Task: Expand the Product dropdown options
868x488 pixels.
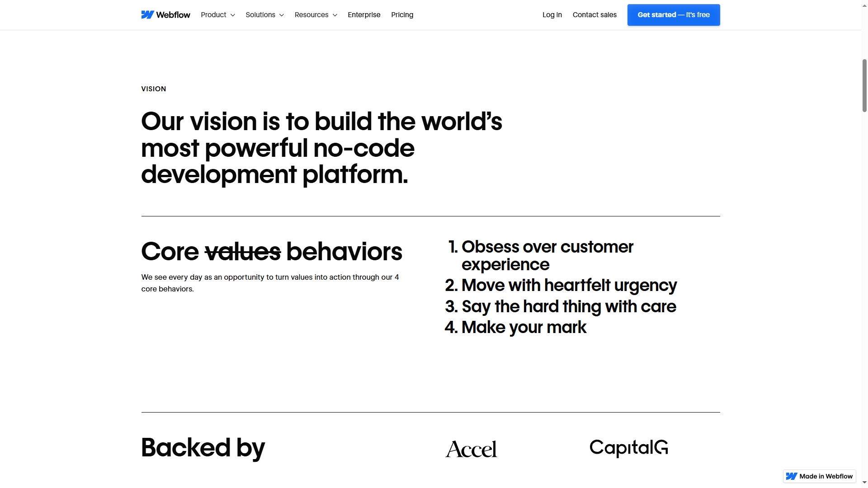Action: pyautogui.click(x=217, y=14)
